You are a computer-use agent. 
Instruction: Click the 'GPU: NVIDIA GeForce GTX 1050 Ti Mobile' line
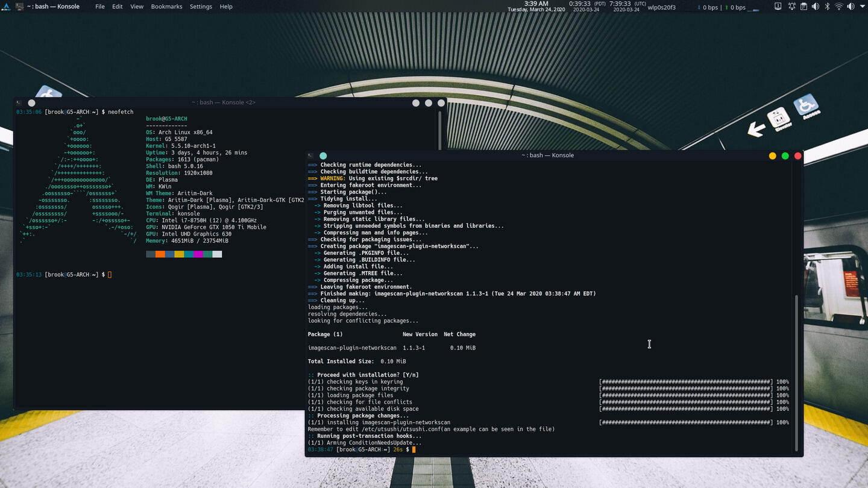click(x=206, y=227)
